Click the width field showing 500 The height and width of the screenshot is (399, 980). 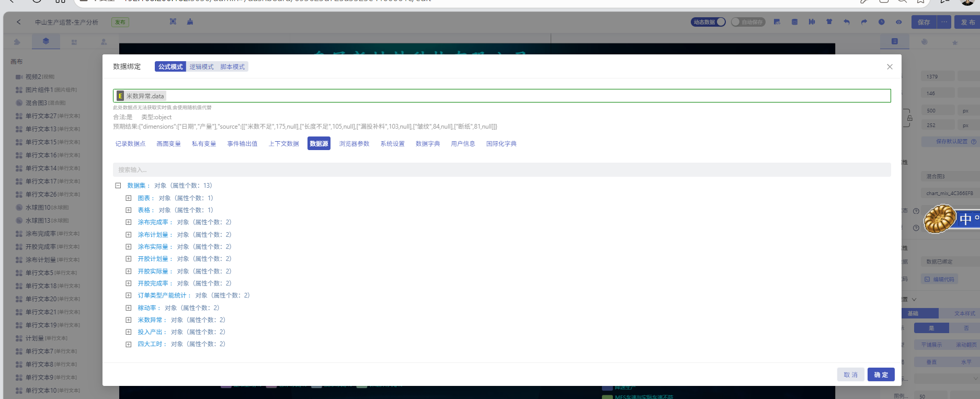[937, 111]
